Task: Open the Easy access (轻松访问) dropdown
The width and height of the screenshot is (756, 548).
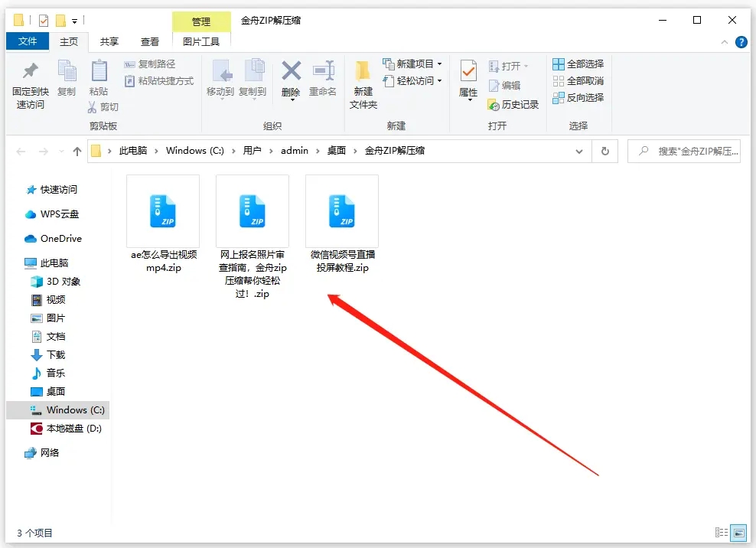Action: click(x=412, y=80)
